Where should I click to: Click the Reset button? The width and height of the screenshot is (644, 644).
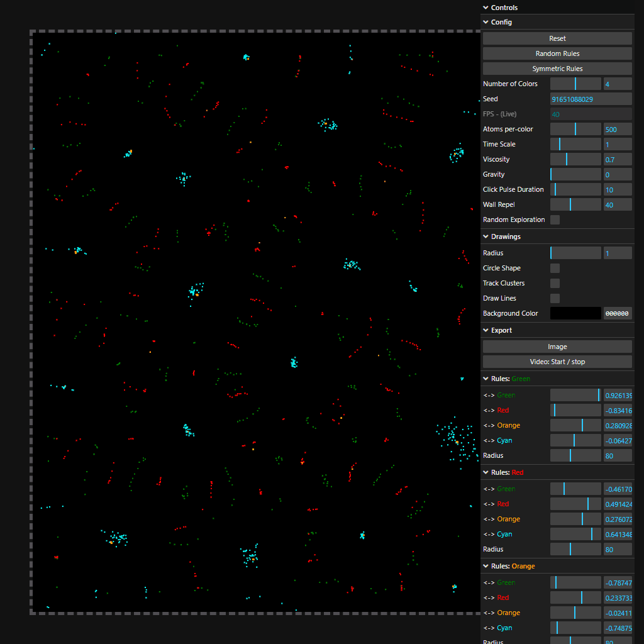click(x=557, y=38)
